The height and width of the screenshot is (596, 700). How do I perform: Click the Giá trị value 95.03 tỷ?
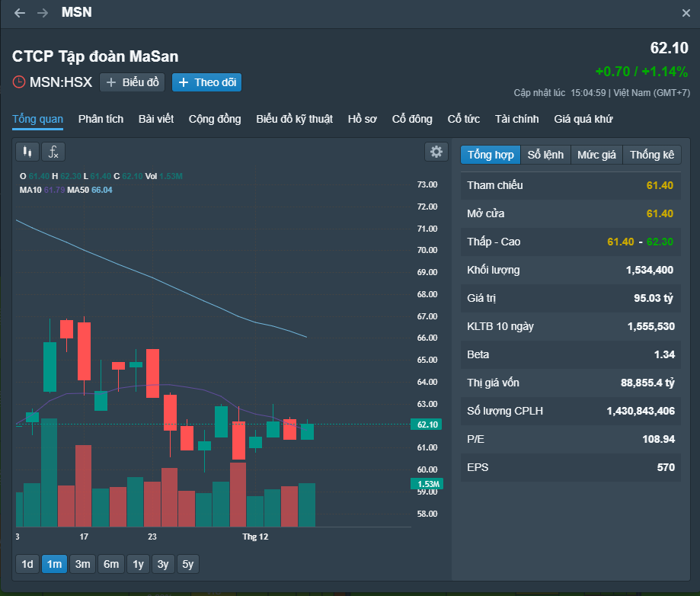(x=654, y=298)
